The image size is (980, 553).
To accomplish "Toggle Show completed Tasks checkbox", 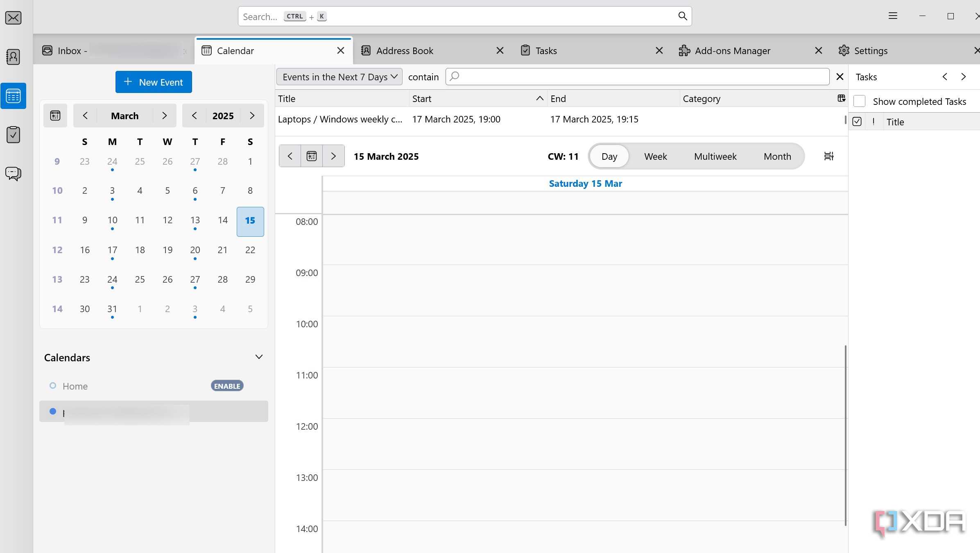I will pyautogui.click(x=859, y=101).
